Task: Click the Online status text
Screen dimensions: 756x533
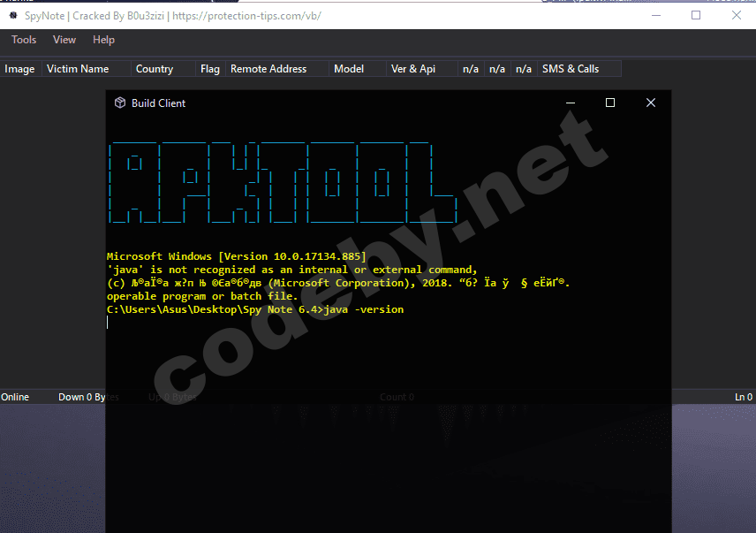Action: pyautogui.click(x=15, y=397)
